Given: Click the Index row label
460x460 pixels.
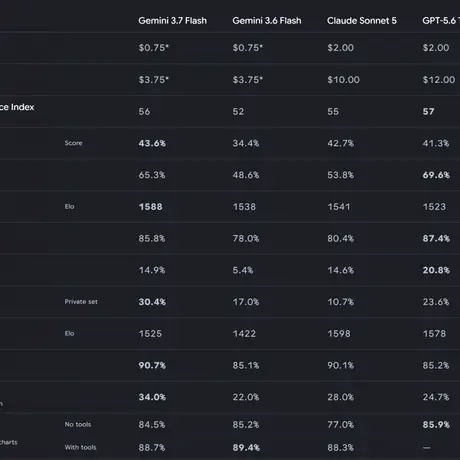Looking at the screenshot, I should pyautogui.click(x=17, y=107).
